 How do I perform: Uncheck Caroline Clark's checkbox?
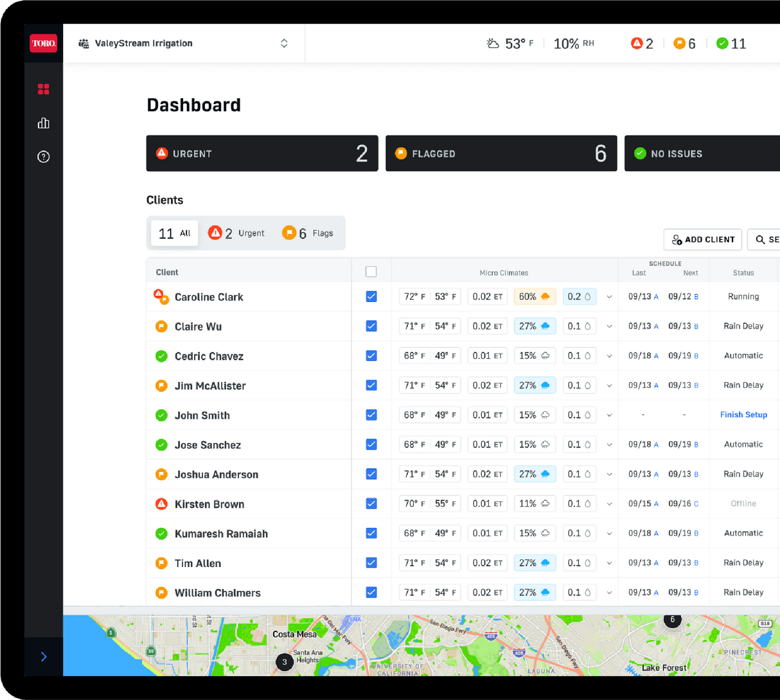pyautogui.click(x=371, y=297)
